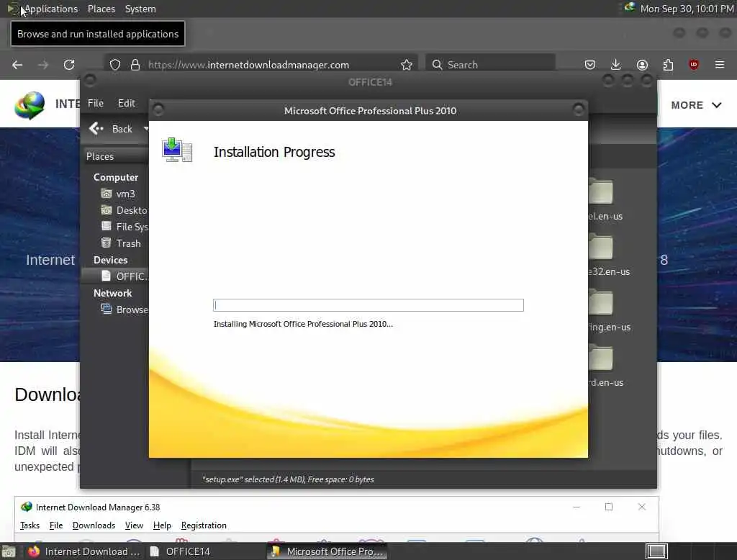Open the Pocket save icon
Image resolution: width=737 pixels, height=560 pixels.
(x=590, y=65)
